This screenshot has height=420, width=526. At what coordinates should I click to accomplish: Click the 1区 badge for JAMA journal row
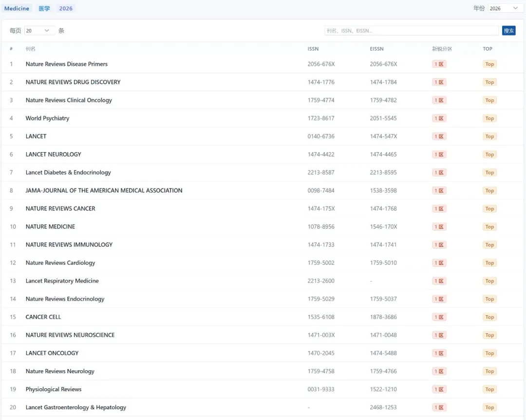(439, 191)
